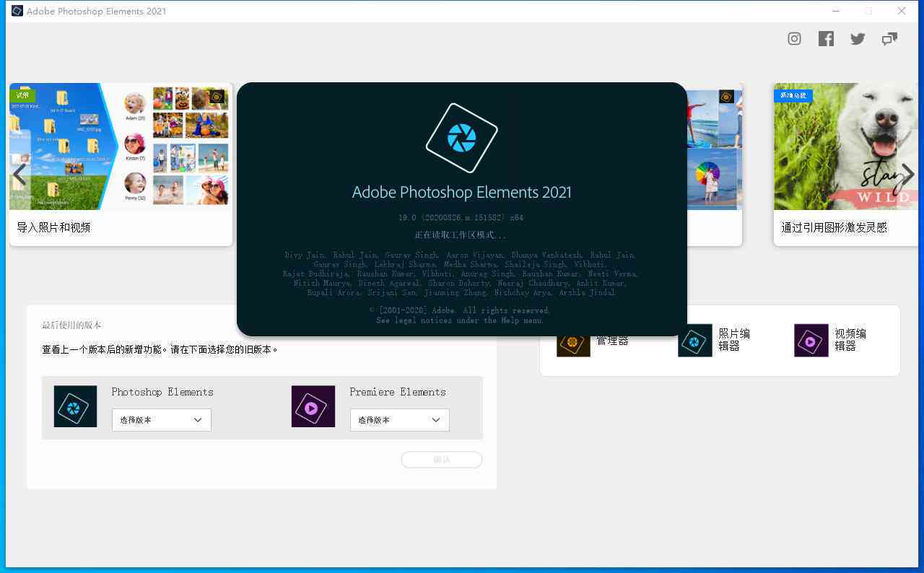Close the Photoshop Elements window
This screenshot has height=573, width=924.
click(902, 11)
